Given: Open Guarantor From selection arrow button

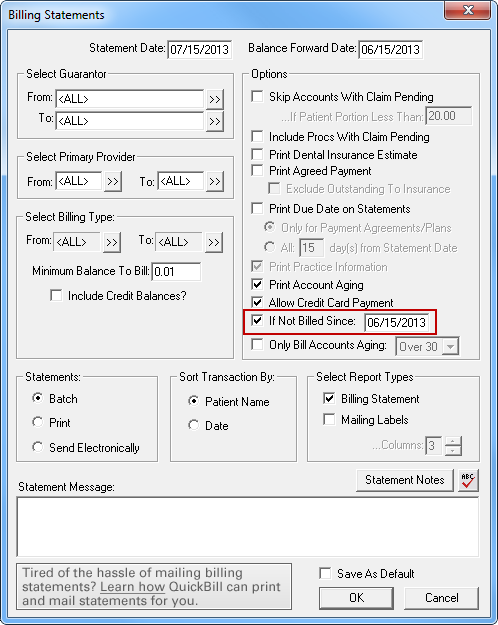Looking at the screenshot, I should pos(215,99).
